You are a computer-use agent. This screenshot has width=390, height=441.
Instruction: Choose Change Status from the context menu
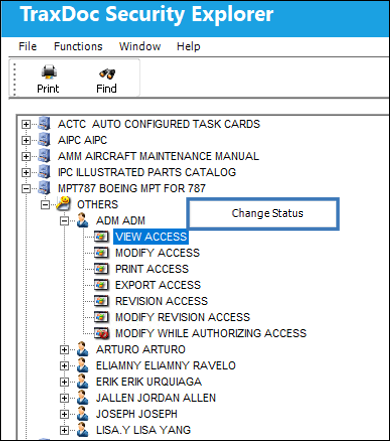click(263, 214)
